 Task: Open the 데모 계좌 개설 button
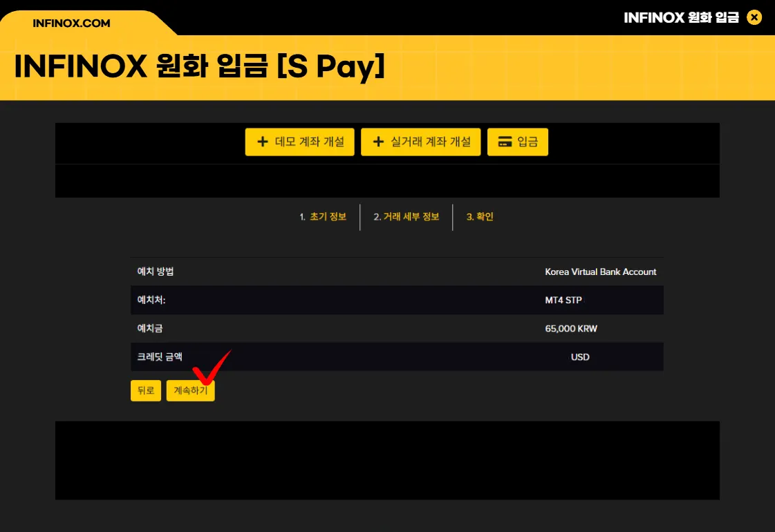coord(299,142)
